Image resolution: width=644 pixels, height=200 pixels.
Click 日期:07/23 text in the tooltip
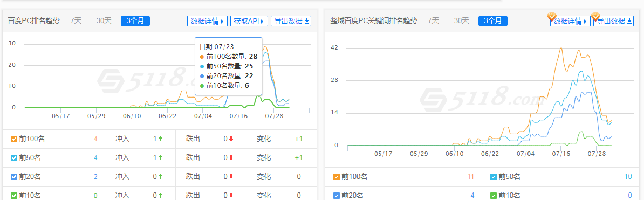pos(217,46)
